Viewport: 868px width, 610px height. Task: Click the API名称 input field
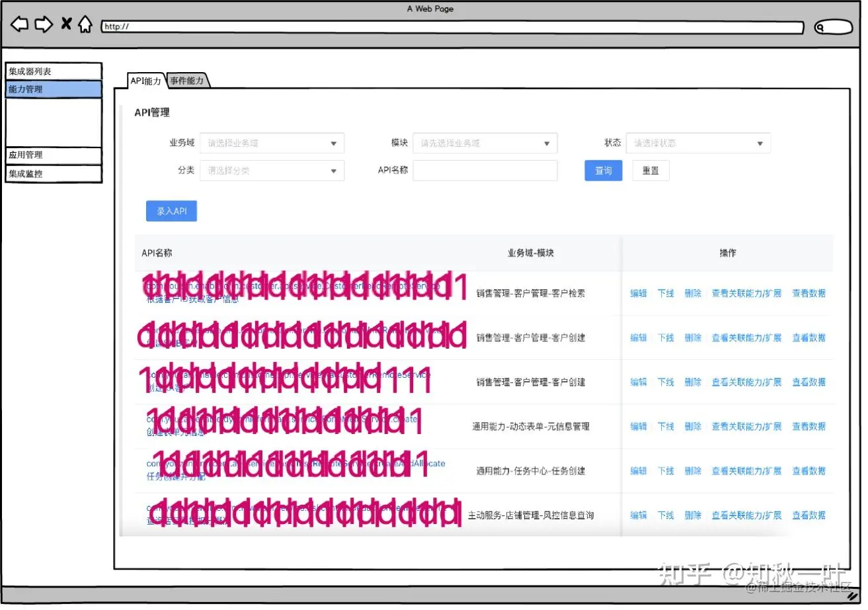485,171
